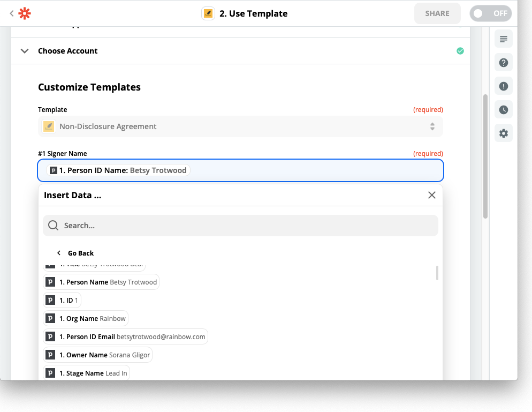Go back using the header arrow
Image resolution: width=532 pixels, height=412 pixels.
(x=12, y=13)
